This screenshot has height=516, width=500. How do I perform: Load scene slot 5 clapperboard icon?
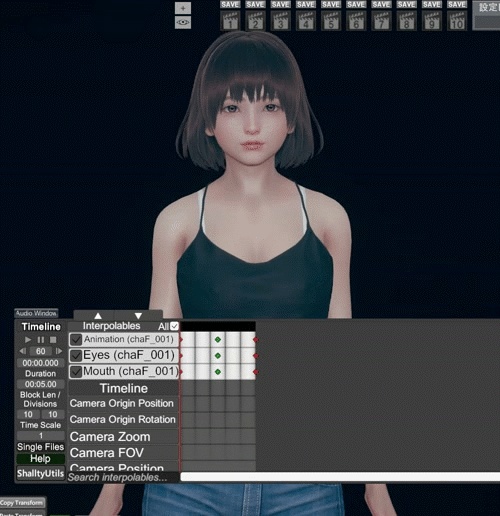click(331, 21)
